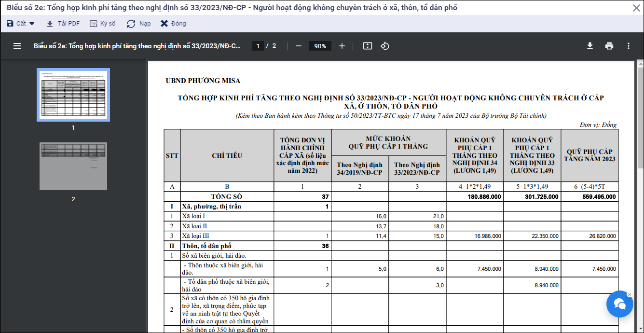
Task: Click the QUỸ PHỤ CẤP TĂNG NĂM 2023 header
Action: tap(589, 155)
